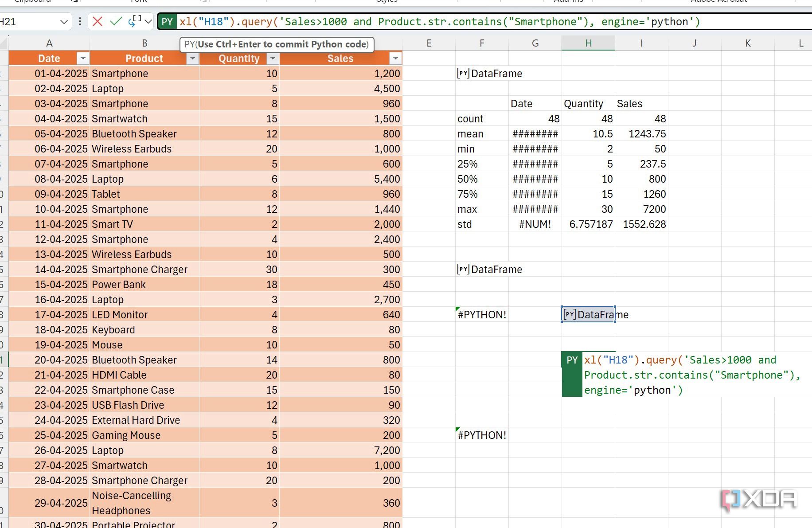
Task: Select the "7,200" sales cell
Action: (x=341, y=450)
